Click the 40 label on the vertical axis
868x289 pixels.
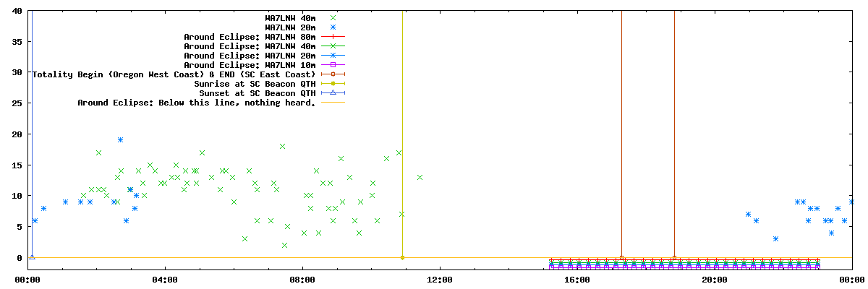point(17,11)
